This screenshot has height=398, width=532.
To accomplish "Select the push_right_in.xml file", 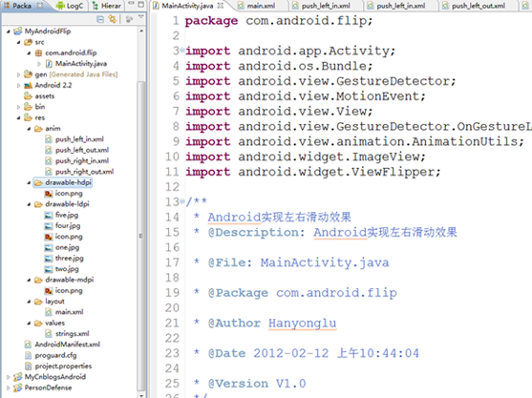I will coord(82,160).
